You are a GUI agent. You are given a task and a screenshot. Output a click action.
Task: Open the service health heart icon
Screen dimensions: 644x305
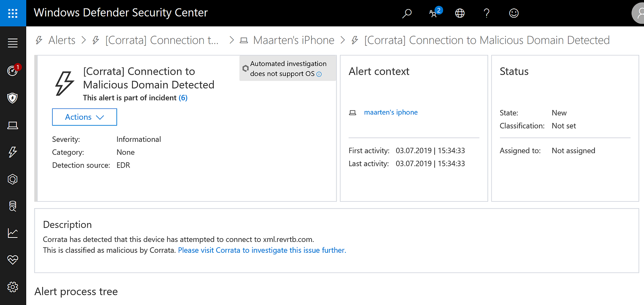coord(13,260)
